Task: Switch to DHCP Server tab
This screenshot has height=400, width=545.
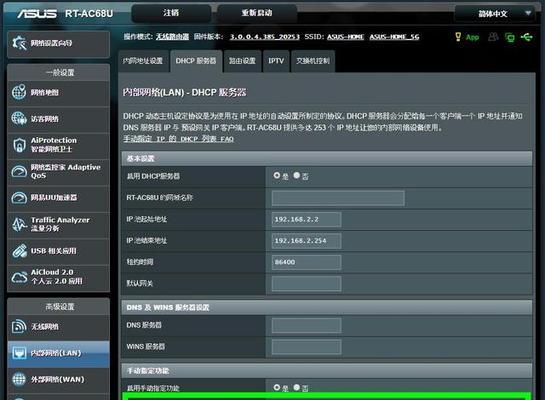Action: coord(196,61)
